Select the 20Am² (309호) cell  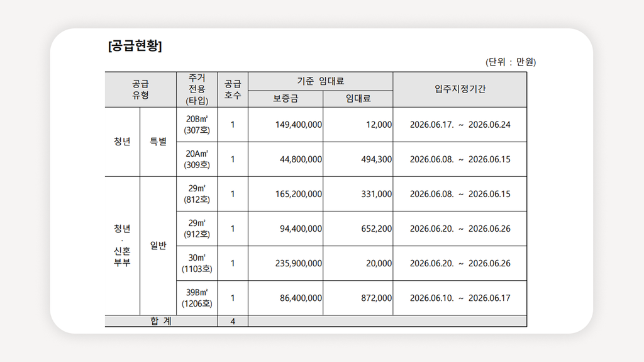[197, 159]
